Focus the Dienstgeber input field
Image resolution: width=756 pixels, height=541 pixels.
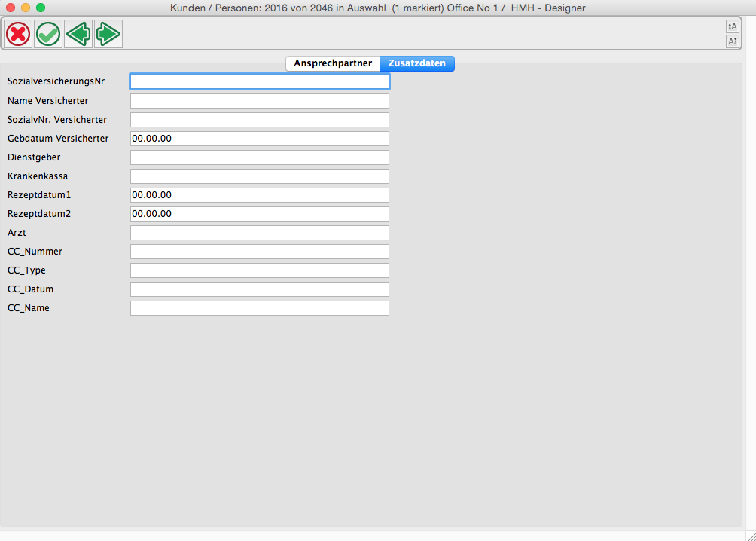click(260, 157)
